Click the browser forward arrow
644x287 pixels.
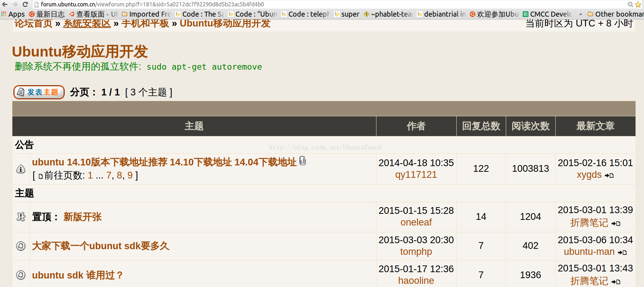point(15,4)
